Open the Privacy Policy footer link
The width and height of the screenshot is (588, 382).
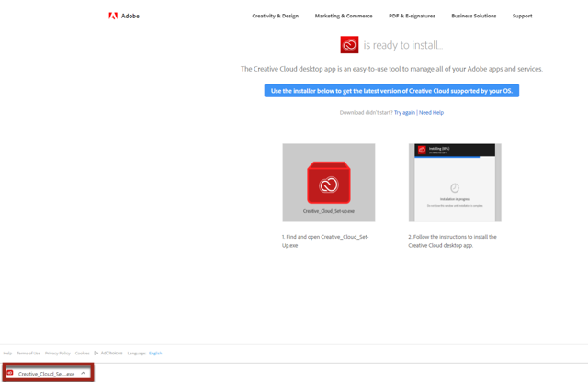(x=57, y=354)
